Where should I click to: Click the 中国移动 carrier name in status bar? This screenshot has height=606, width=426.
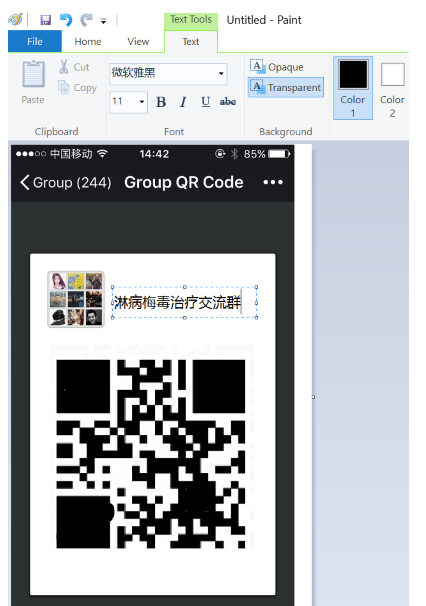pyautogui.click(x=71, y=154)
